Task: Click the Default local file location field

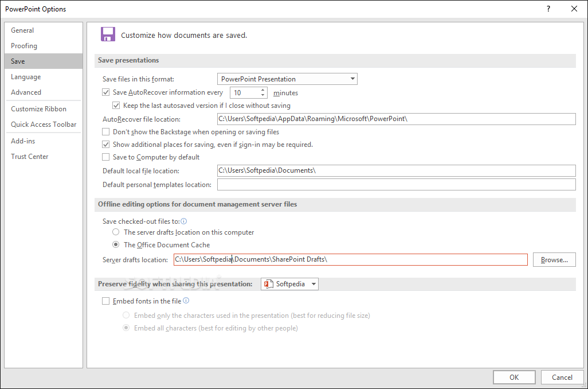Action: coord(397,170)
